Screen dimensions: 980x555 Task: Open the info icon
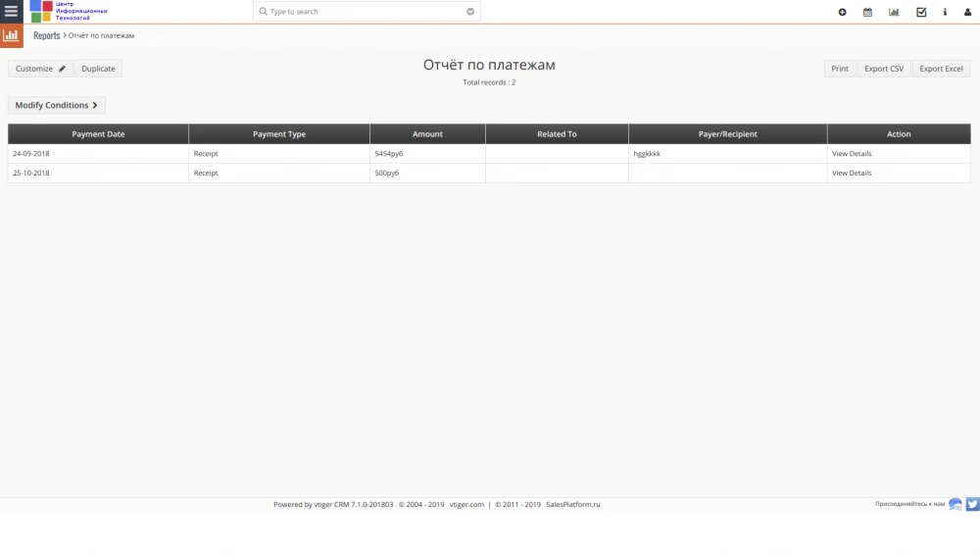click(945, 12)
